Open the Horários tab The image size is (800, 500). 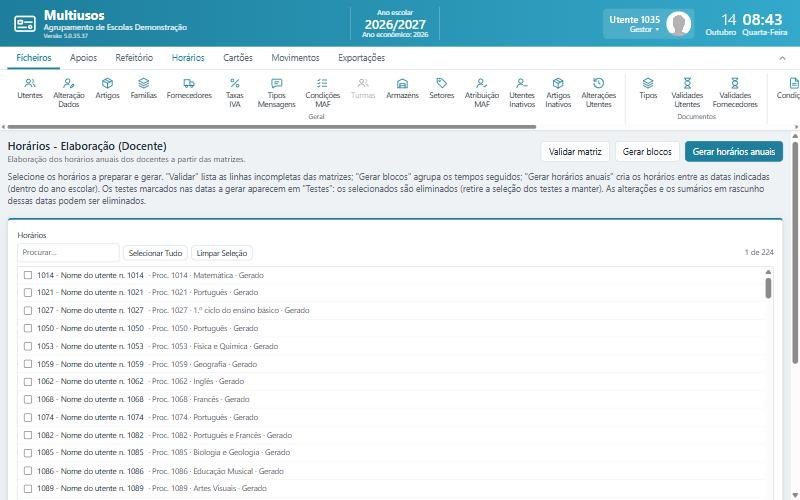pyautogui.click(x=188, y=58)
